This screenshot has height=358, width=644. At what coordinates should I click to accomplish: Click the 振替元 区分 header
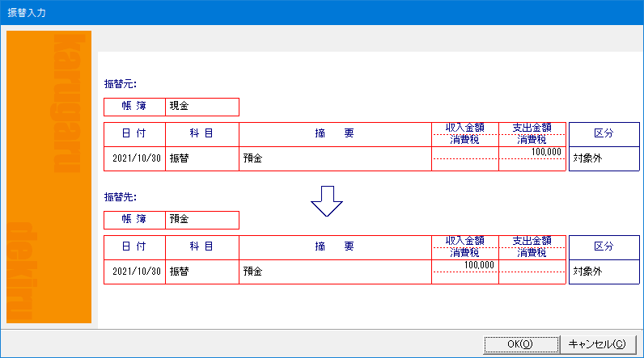click(604, 133)
